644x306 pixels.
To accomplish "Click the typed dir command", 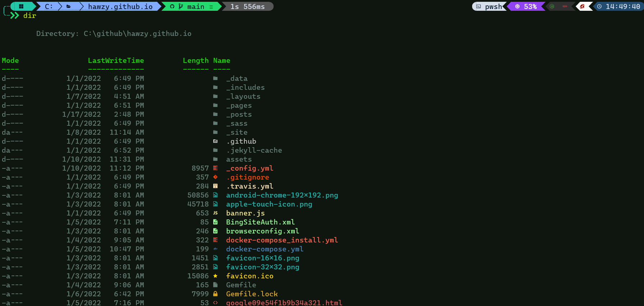I will [x=30, y=15].
